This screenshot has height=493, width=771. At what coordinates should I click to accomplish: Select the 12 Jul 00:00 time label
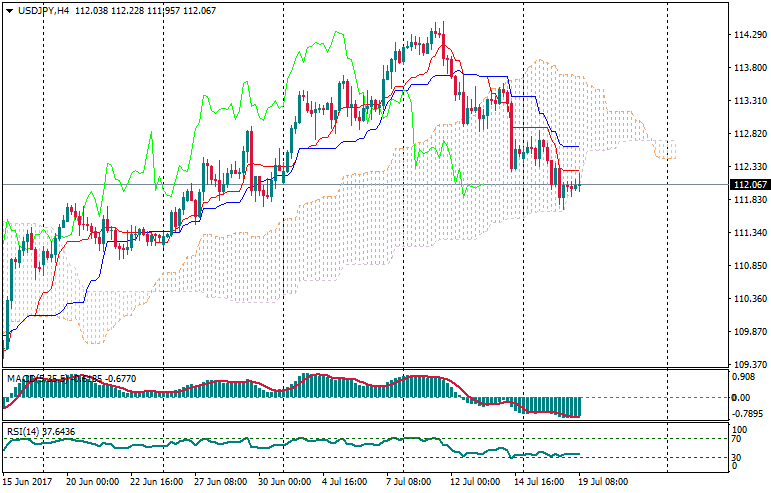coord(473,482)
